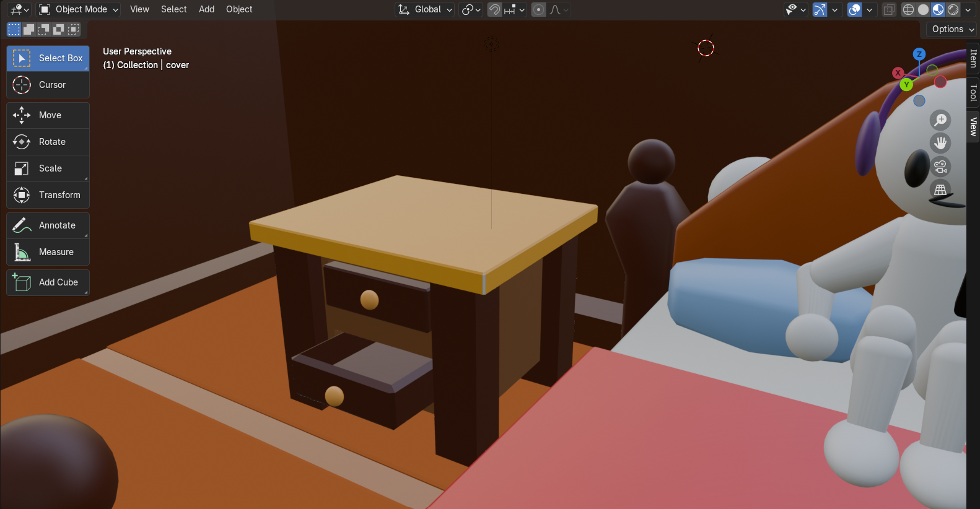Image resolution: width=980 pixels, height=509 pixels.
Task: Activate the Scale tool
Action: pos(48,168)
